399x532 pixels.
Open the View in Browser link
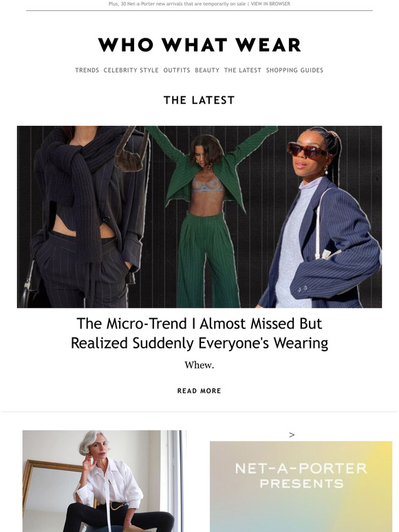tap(270, 3)
